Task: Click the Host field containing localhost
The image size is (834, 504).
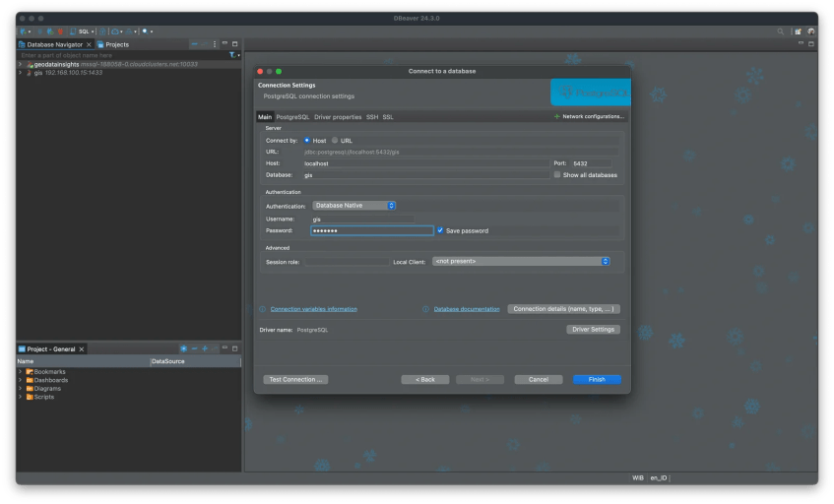Action: pos(425,163)
